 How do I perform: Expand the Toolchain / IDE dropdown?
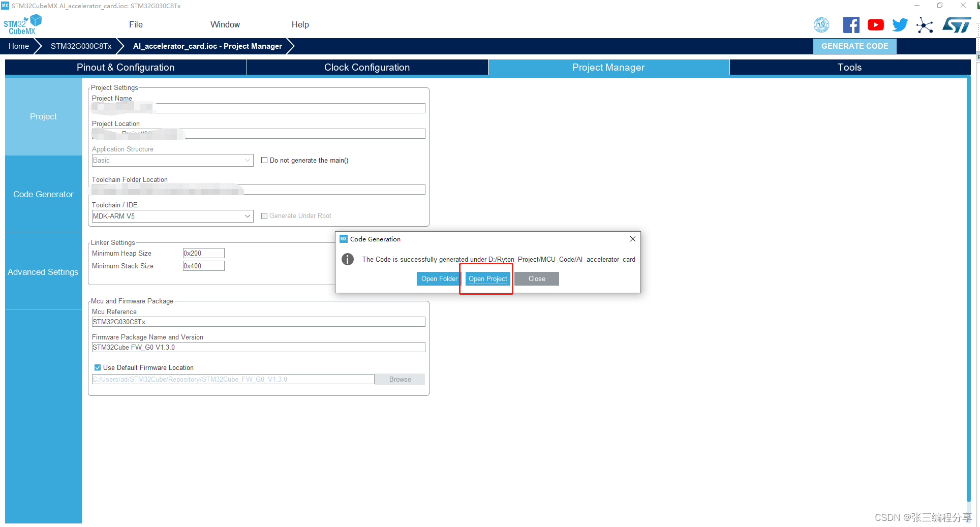[172, 216]
